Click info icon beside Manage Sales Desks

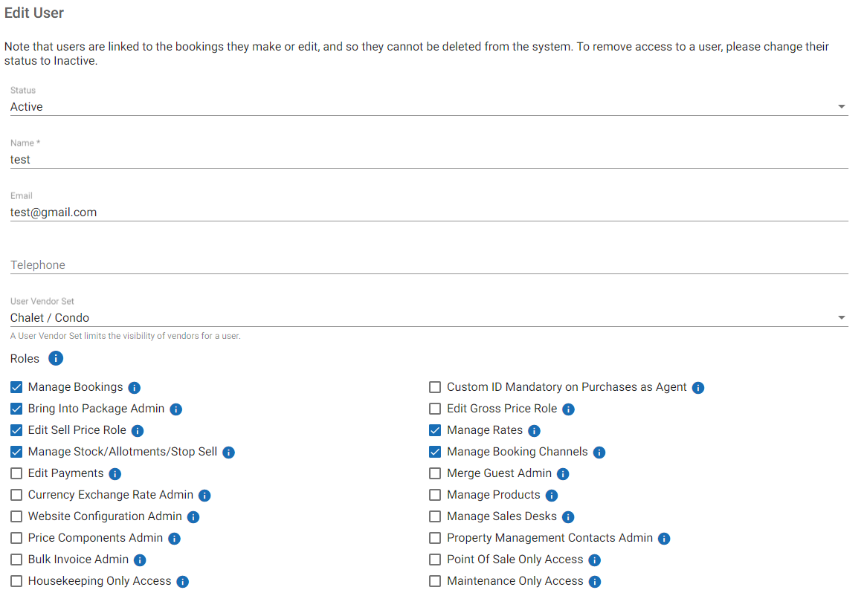click(x=569, y=517)
